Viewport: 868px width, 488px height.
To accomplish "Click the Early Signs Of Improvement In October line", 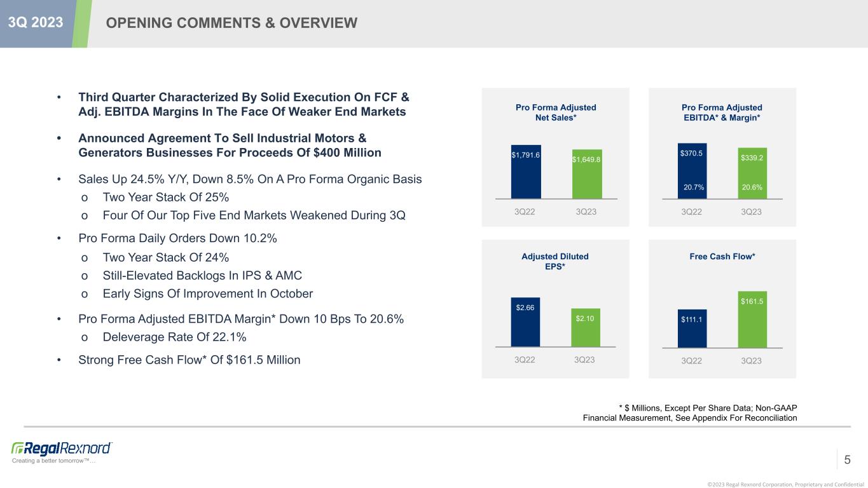I will click(x=207, y=294).
